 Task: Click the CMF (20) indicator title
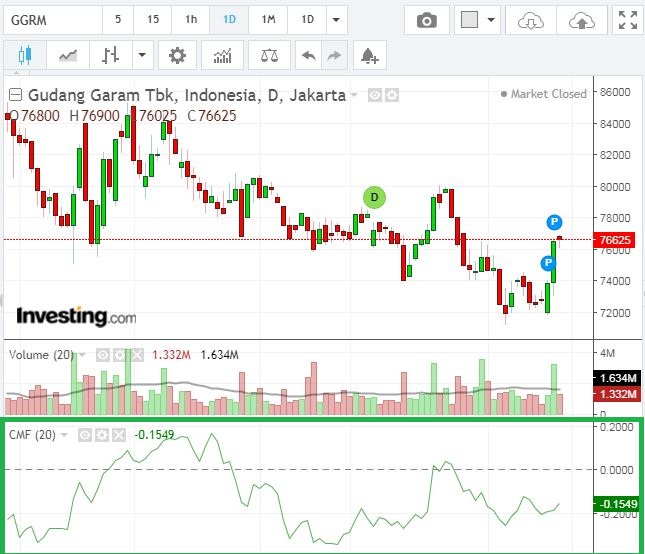(32, 435)
